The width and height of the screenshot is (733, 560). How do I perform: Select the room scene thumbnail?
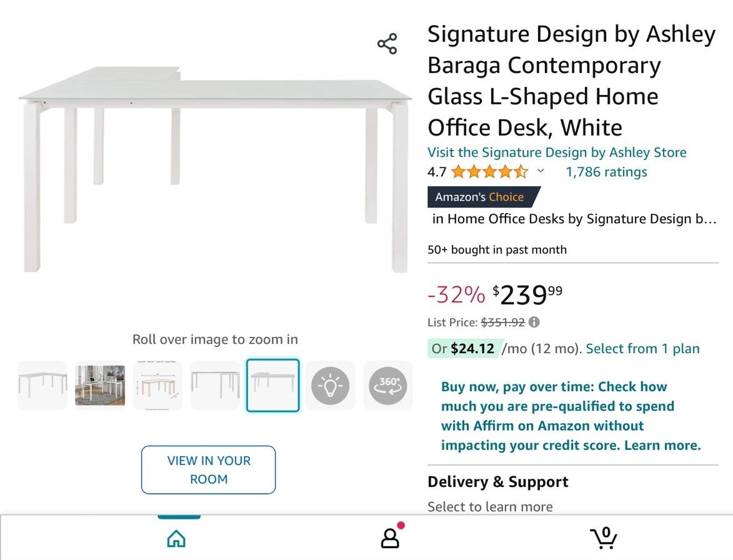coord(100,386)
